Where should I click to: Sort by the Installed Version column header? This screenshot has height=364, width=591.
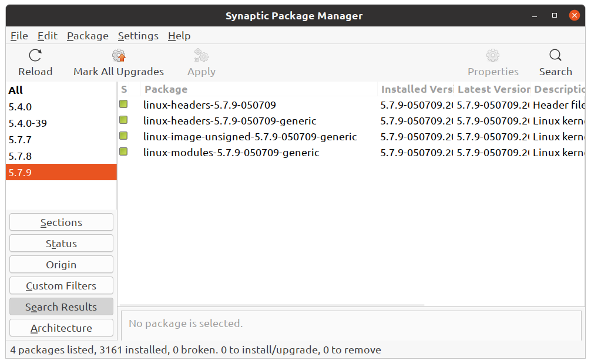click(x=416, y=89)
